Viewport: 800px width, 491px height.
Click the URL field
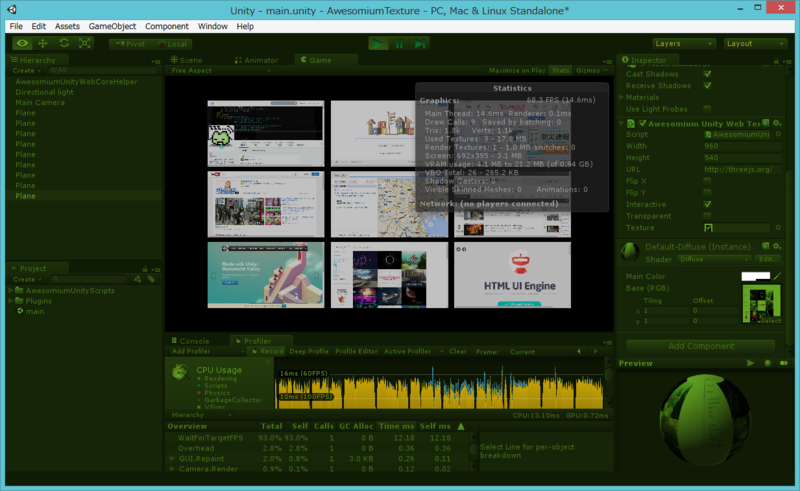click(x=742, y=169)
